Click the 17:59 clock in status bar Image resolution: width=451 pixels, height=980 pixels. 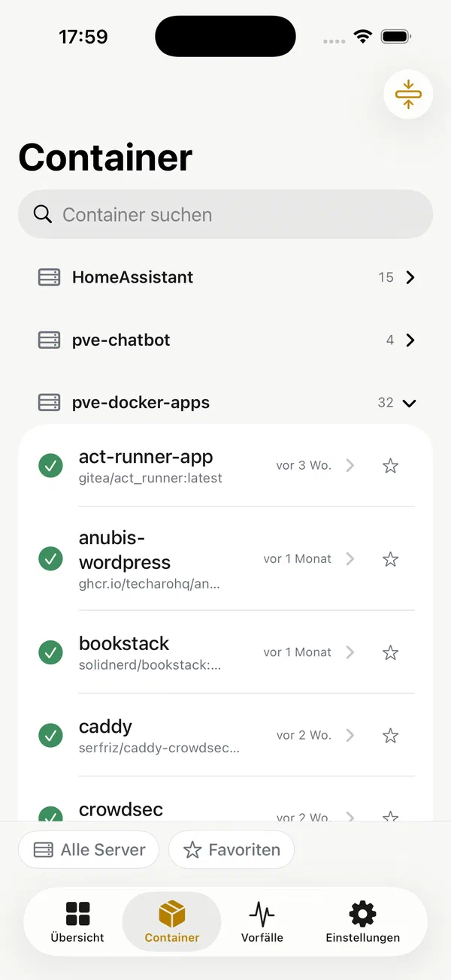(83, 37)
